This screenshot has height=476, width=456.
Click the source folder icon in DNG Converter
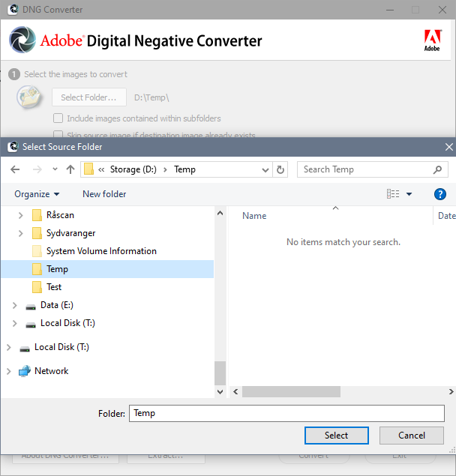[29, 97]
